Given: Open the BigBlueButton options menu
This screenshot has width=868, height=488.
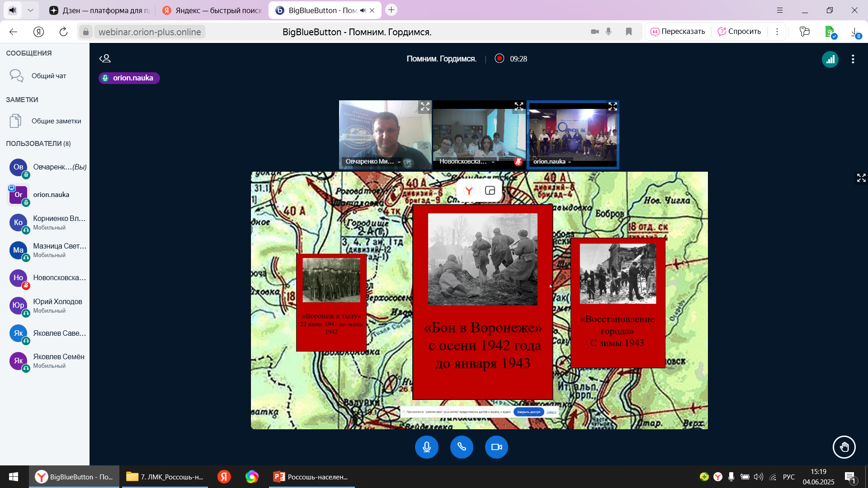Looking at the screenshot, I should [x=853, y=59].
